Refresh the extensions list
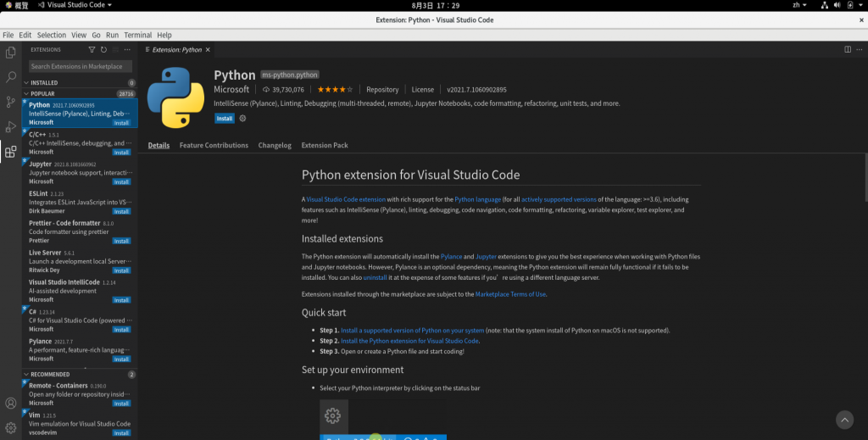Image resolution: width=868 pixels, height=440 pixels. click(x=103, y=49)
